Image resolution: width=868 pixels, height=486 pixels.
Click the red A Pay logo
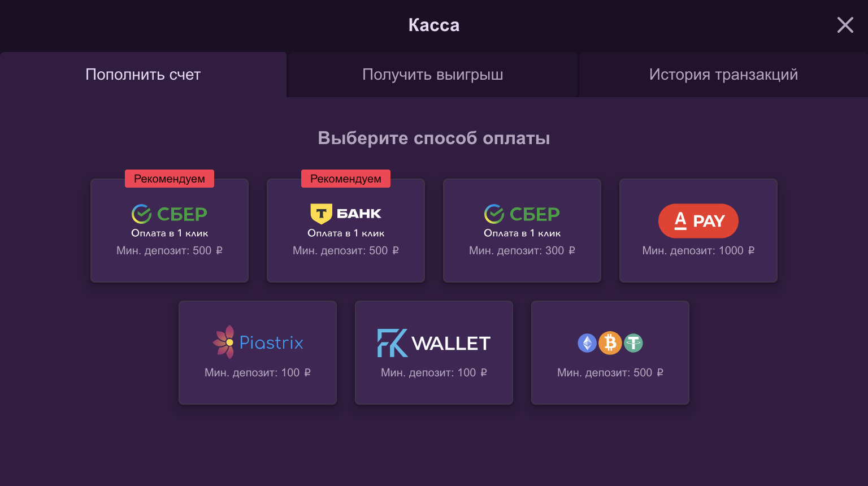(x=698, y=221)
